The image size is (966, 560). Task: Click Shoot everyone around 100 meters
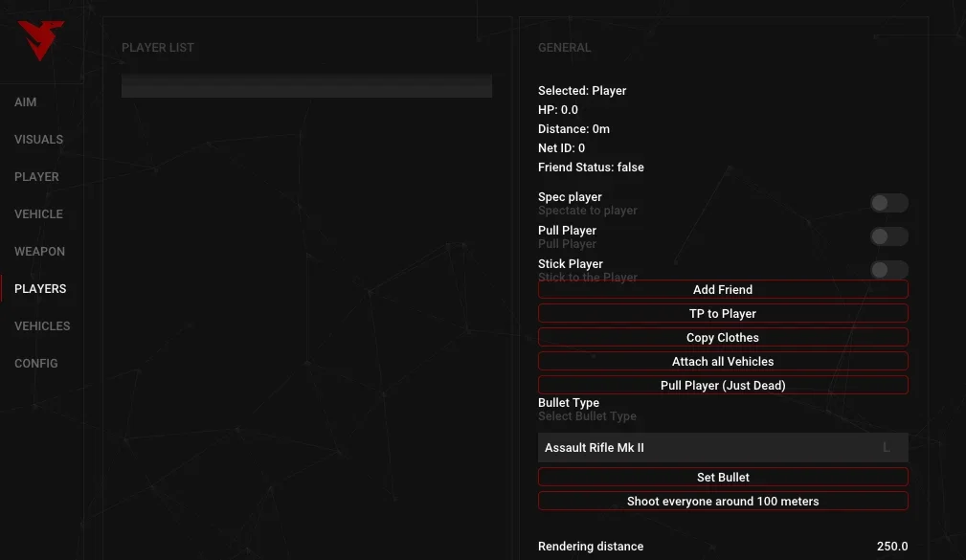click(723, 502)
